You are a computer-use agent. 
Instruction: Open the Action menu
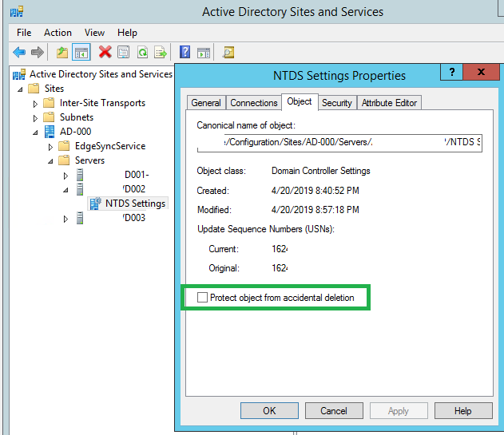pos(58,33)
